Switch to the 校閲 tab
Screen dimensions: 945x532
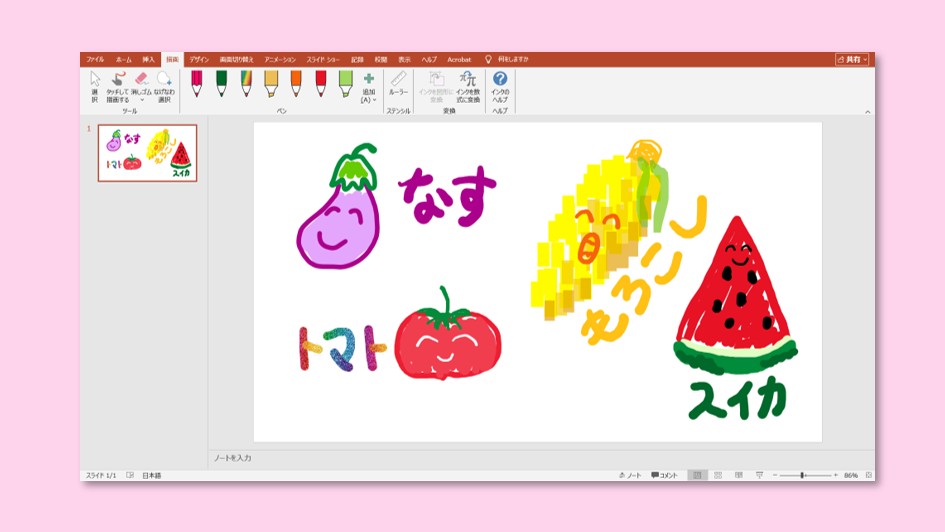pos(381,60)
